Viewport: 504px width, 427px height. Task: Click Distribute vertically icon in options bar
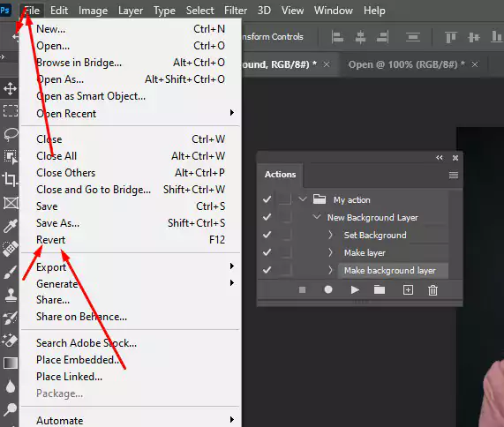click(413, 37)
